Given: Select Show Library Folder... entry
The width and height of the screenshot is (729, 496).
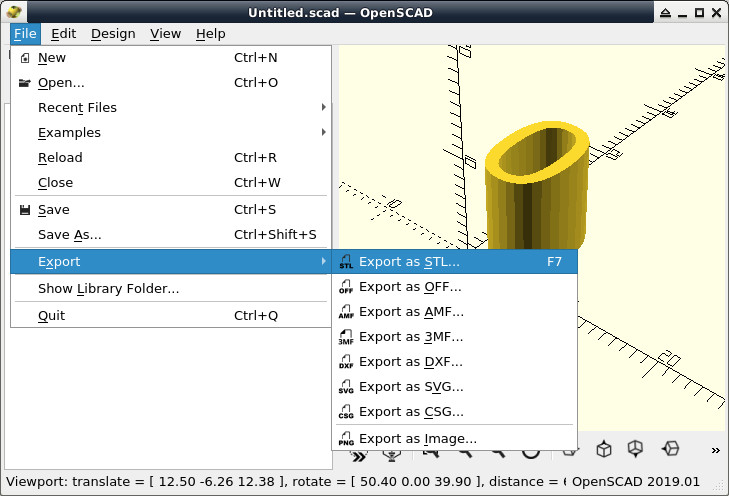Looking at the screenshot, I should pos(171,289).
